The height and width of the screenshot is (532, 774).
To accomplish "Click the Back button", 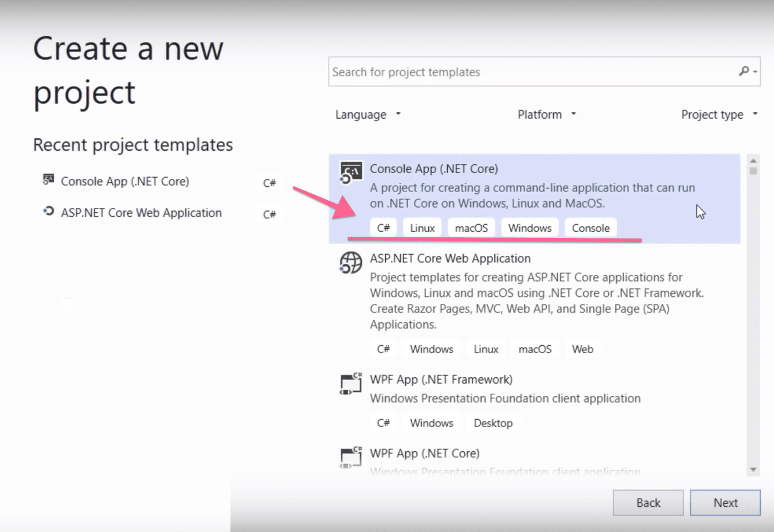I will (648, 503).
